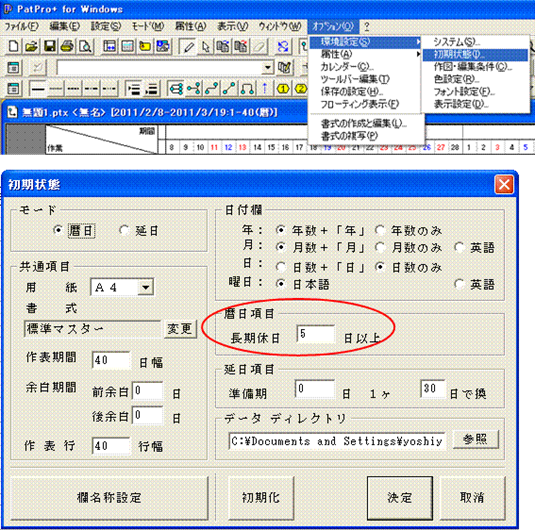Viewport: 535px width, 530px height.
Task: Click the 作表行 40 input field
Action: click(x=111, y=446)
